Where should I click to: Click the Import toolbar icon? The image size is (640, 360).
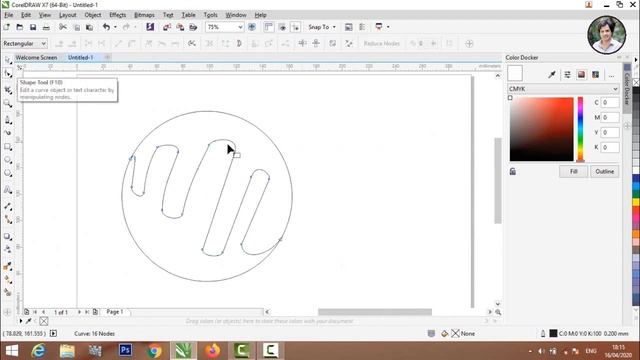(167, 27)
